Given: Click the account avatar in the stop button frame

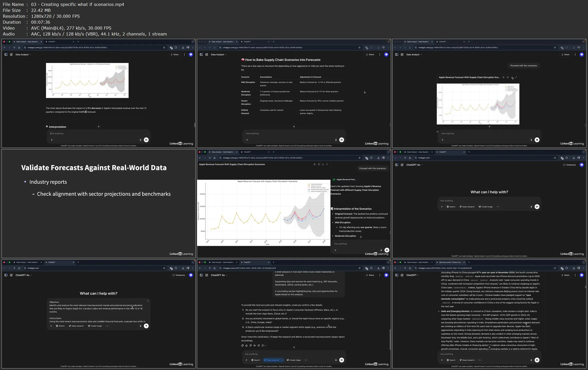Looking at the screenshot, I should click(x=582, y=55).
